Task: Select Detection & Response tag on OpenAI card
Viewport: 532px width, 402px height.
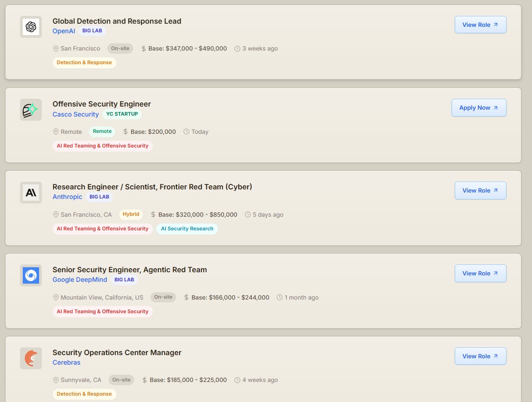Action: (84, 62)
